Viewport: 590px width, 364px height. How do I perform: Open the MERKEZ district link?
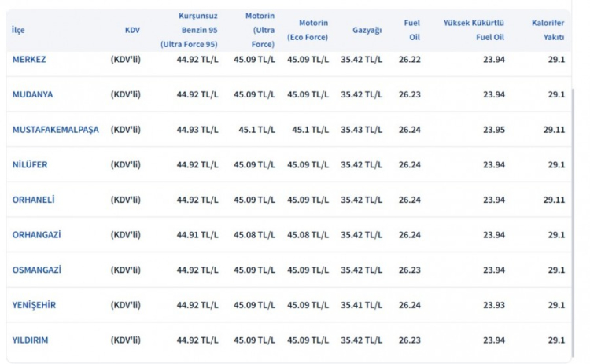(29, 60)
